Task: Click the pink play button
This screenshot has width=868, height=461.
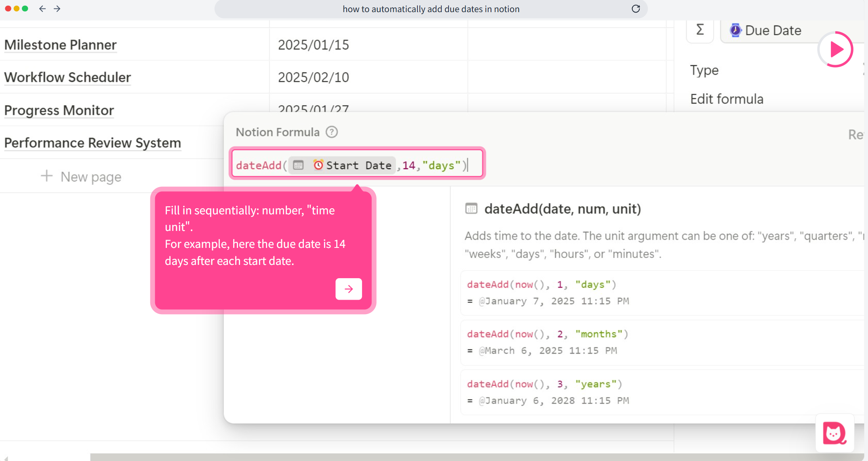Action: [835, 49]
